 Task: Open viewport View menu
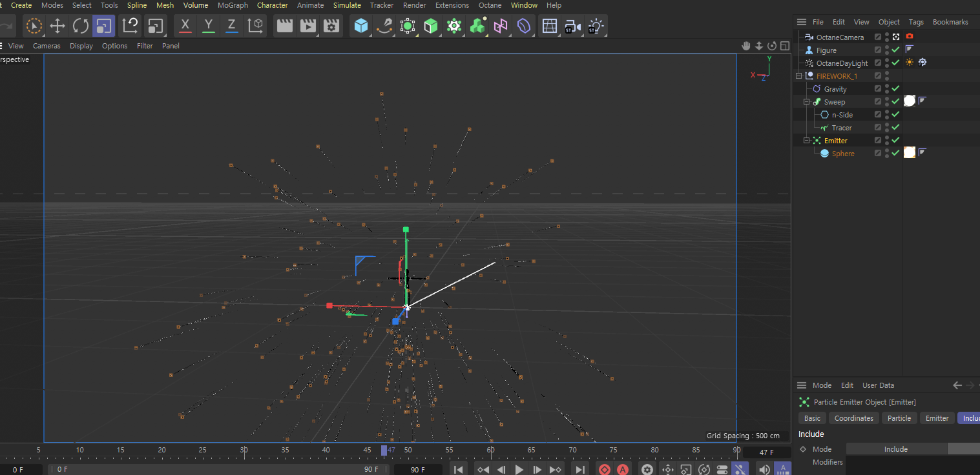(16, 46)
